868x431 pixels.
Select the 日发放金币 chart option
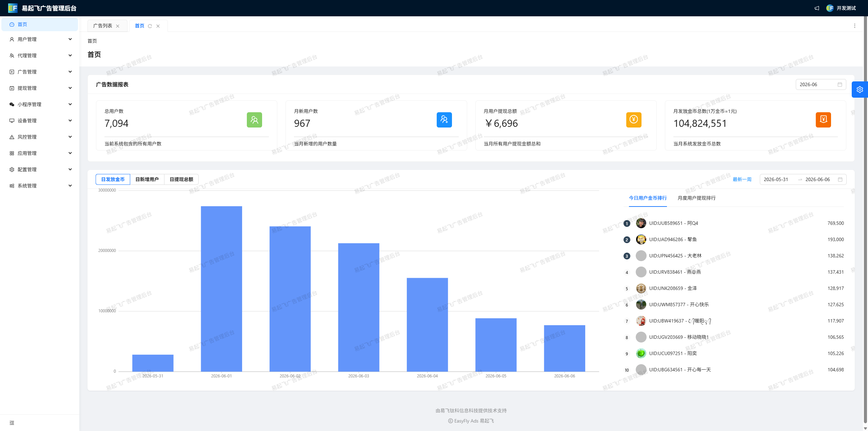pos(113,179)
